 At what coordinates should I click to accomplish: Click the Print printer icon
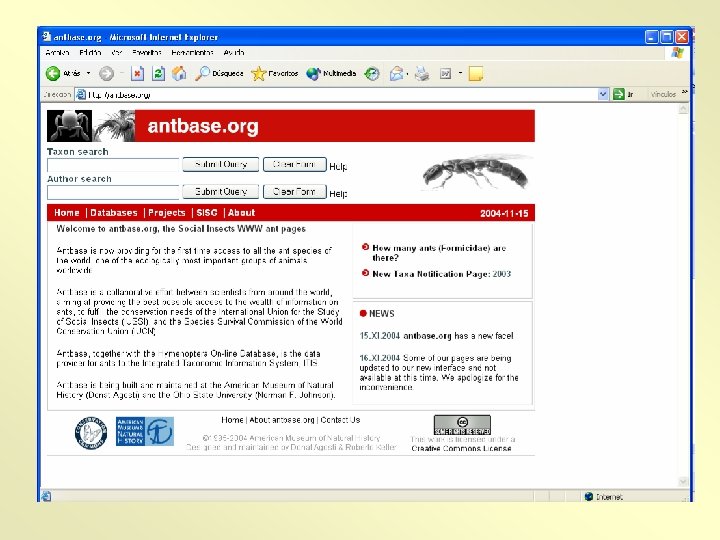422,73
